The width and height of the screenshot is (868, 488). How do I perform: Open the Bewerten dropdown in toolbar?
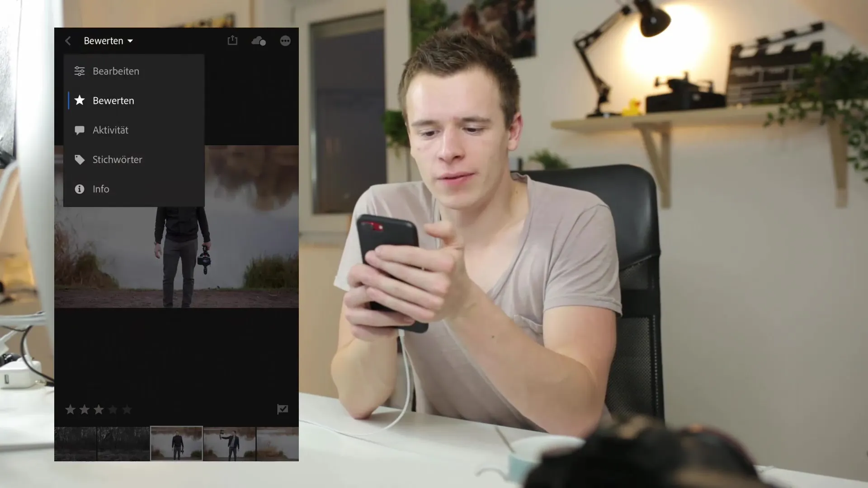[108, 41]
